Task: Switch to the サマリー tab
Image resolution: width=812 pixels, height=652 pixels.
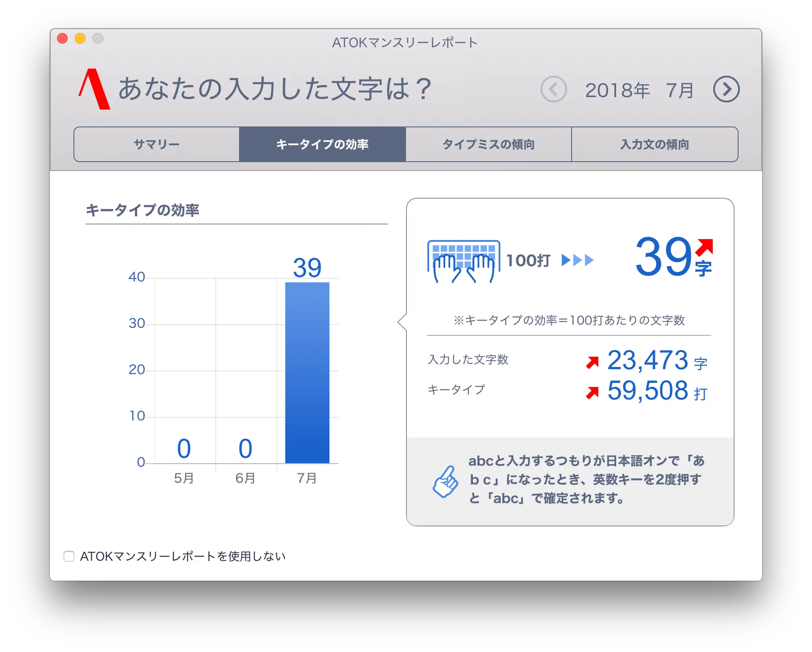Action: 157,144
